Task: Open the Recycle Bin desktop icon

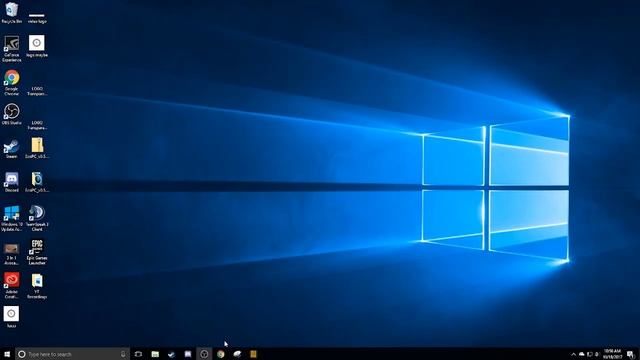Action: point(11,12)
